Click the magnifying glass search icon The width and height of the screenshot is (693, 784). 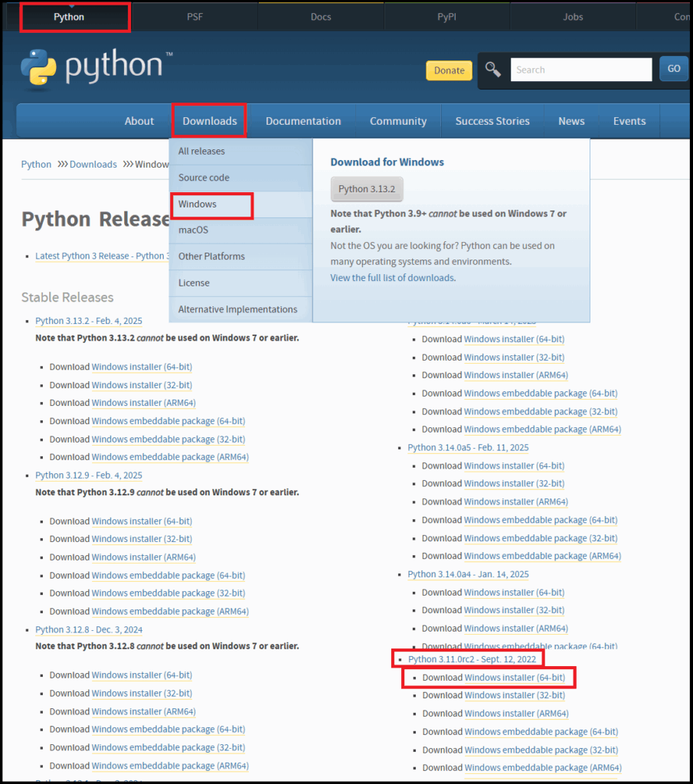pyautogui.click(x=493, y=70)
